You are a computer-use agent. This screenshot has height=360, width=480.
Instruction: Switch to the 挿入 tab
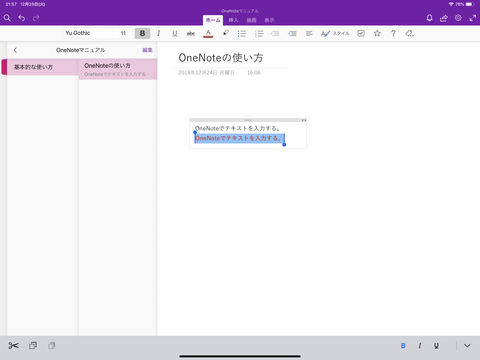[233, 20]
